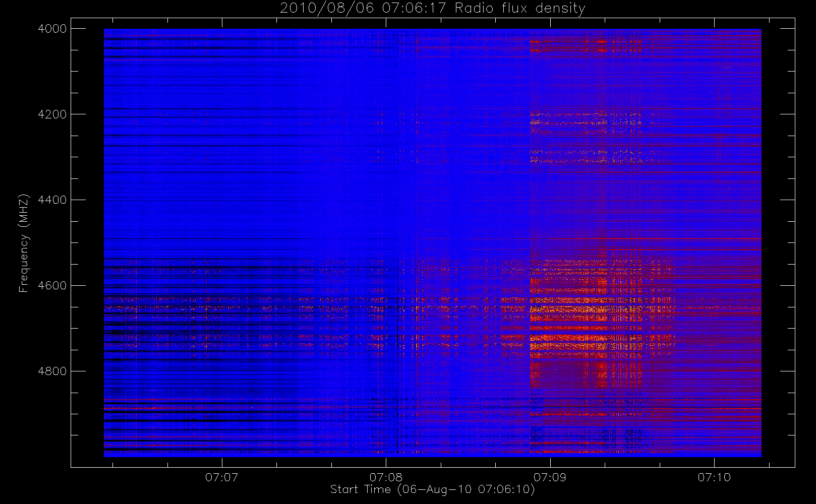Click the "Start Time (06-Aug-10 07:06:10)" label
Screen dimensions: 816x504
coord(432,489)
